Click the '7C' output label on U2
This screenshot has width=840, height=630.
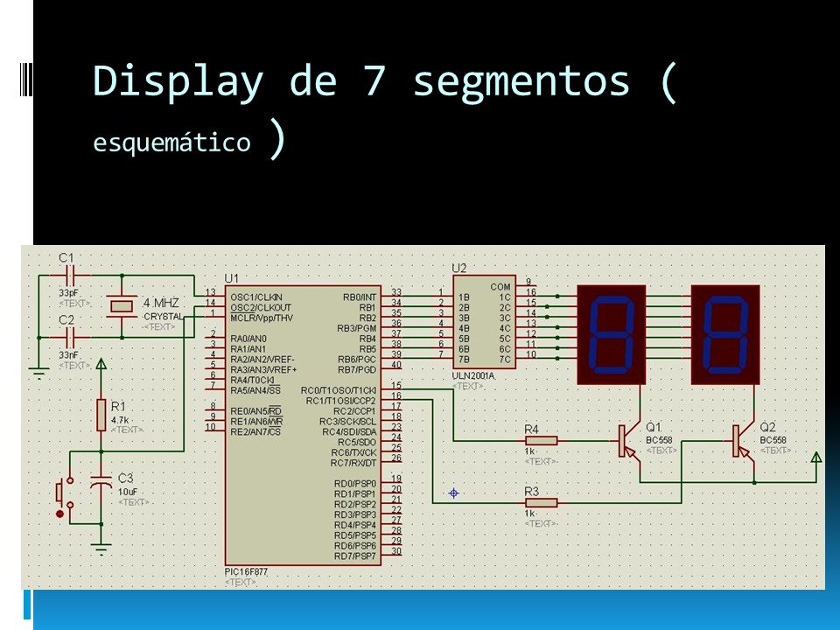[x=505, y=360]
